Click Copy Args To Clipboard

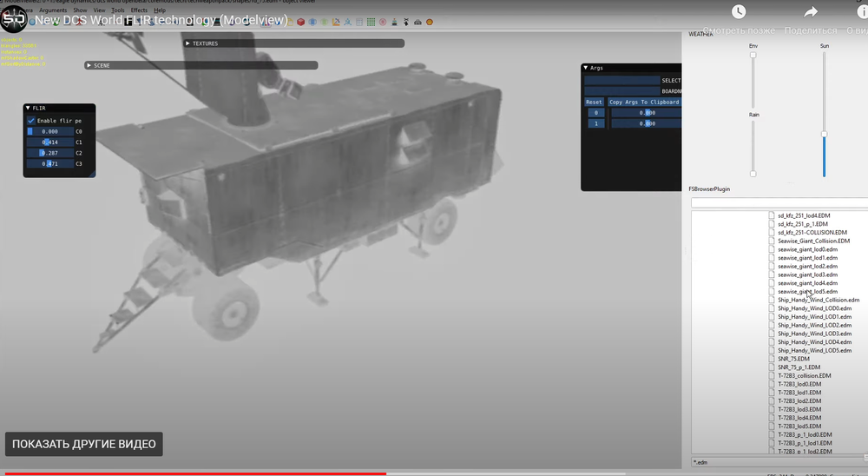click(x=644, y=102)
